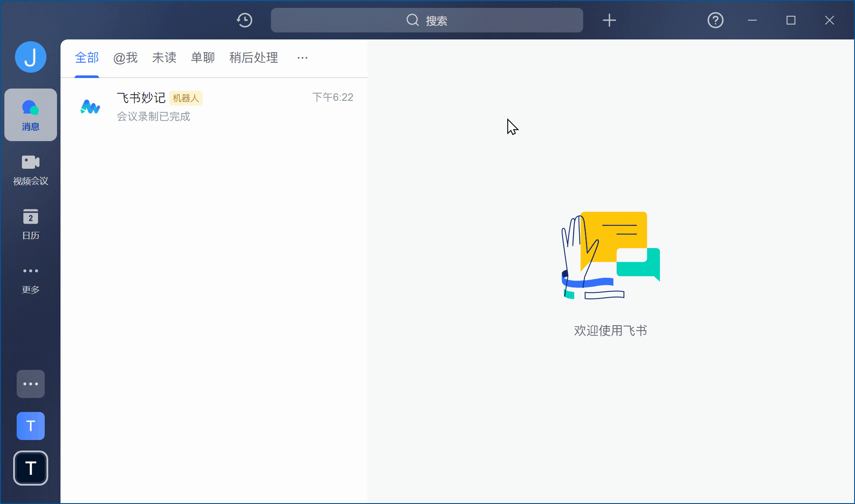Open the 稍后处理 tab
Screen dimensions: 855x504
click(254, 58)
